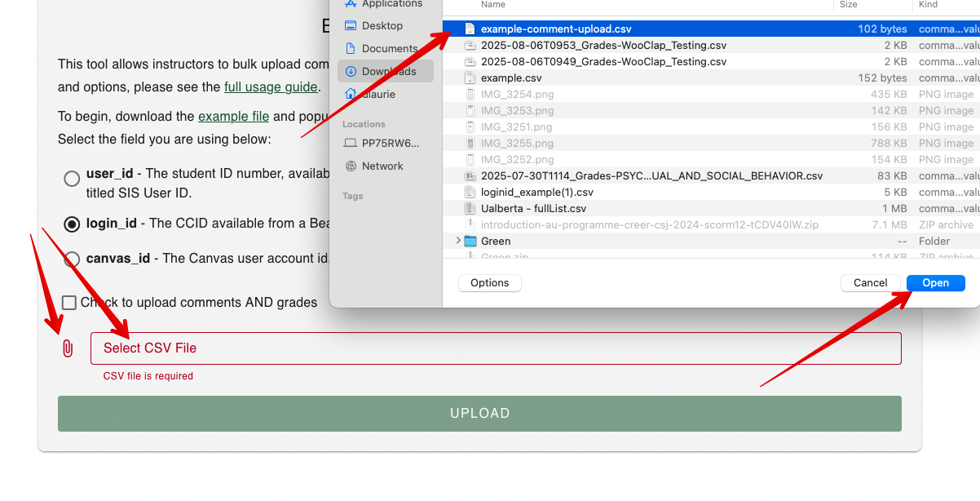Choose the PP75RW6 computer location
This screenshot has height=501, width=980.
point(391,144)
